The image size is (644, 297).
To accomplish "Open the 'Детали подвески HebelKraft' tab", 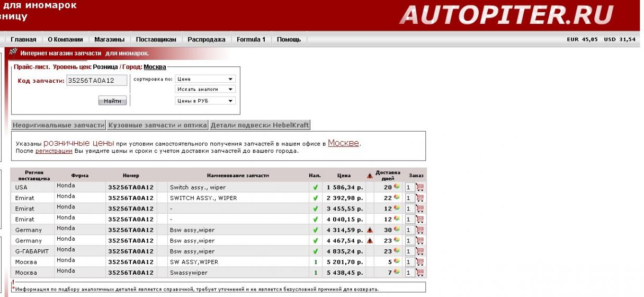I will coord(260,125).
